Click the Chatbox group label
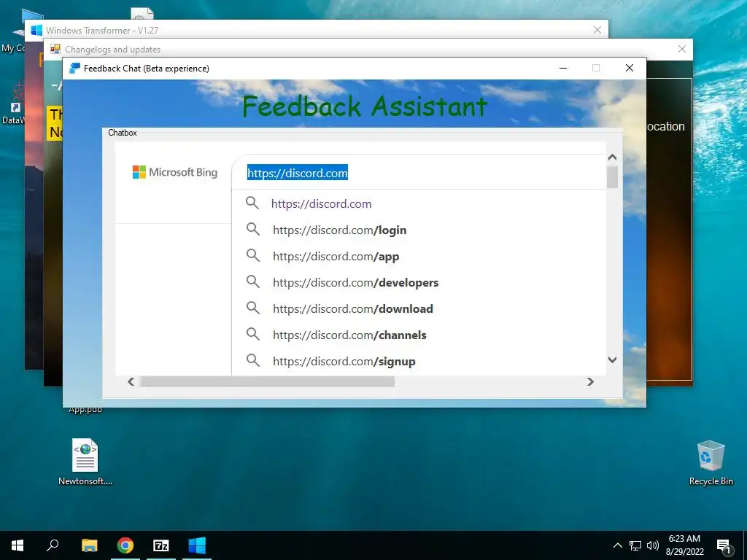This screenshot has width=747, height=560. pyautogui.click(x=123, y=133)
